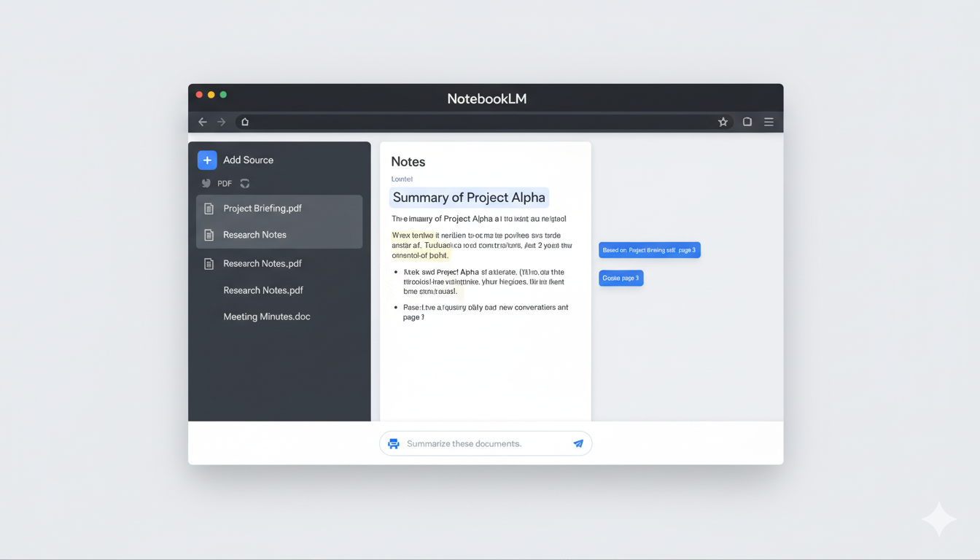Click the bookmark star icon

[723, 122]
